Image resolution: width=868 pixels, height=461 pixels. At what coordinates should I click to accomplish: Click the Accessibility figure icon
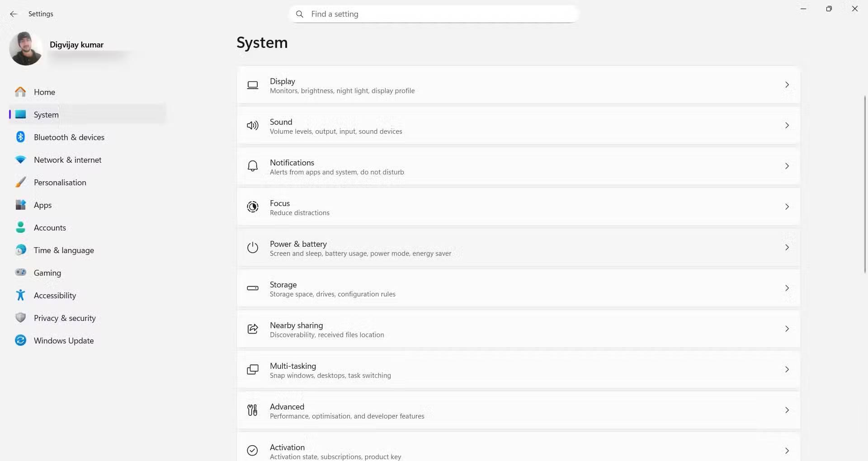20,295
